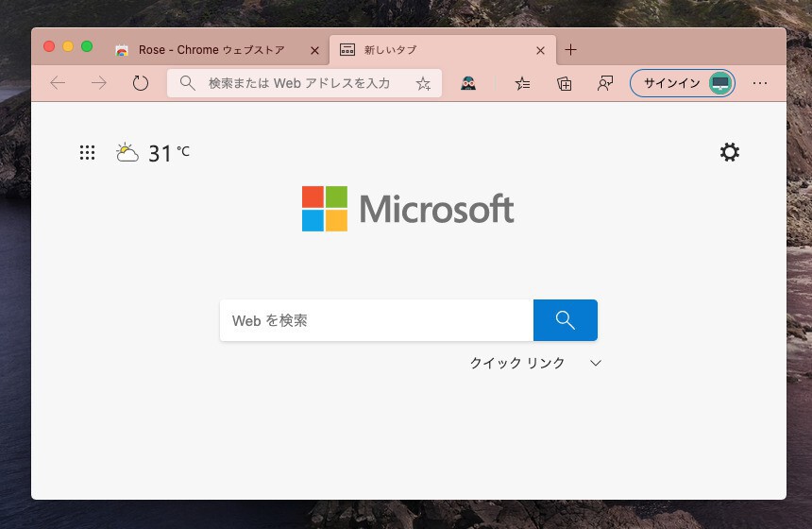The width and height of the screenshot is (812, 529).
Task: Open the Favorites list icon
Action: coord(522,83)
